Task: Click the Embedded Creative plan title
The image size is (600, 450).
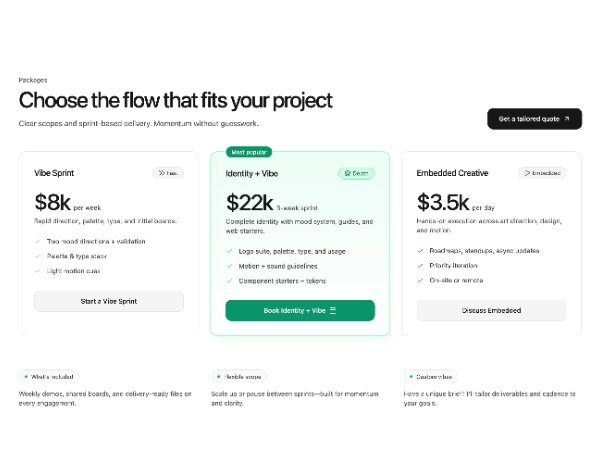Action: [x=453, y=173]
